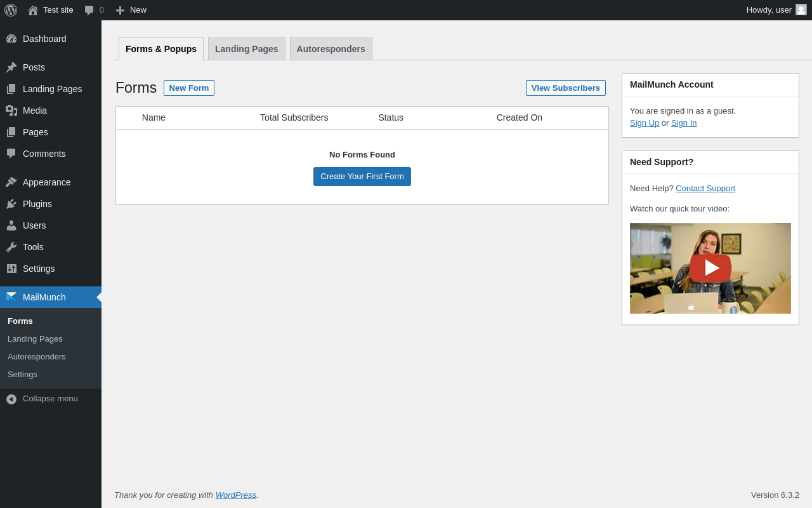Click the Tools wrench icon

pos(11,247)
